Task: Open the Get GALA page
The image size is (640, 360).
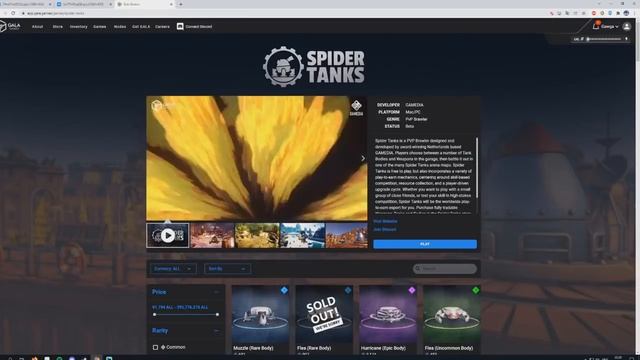Action: [x=141, y=27]
